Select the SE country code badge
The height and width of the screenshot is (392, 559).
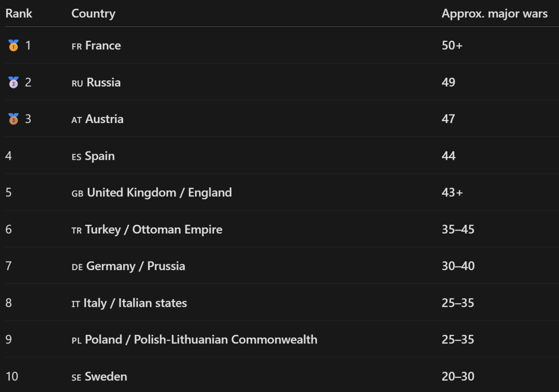coord(76,378)
